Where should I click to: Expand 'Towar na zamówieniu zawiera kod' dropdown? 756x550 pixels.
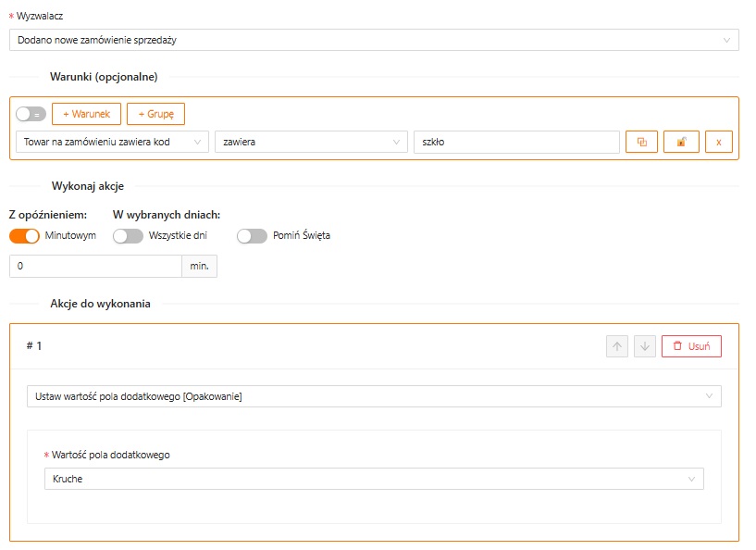pos(112,142)
